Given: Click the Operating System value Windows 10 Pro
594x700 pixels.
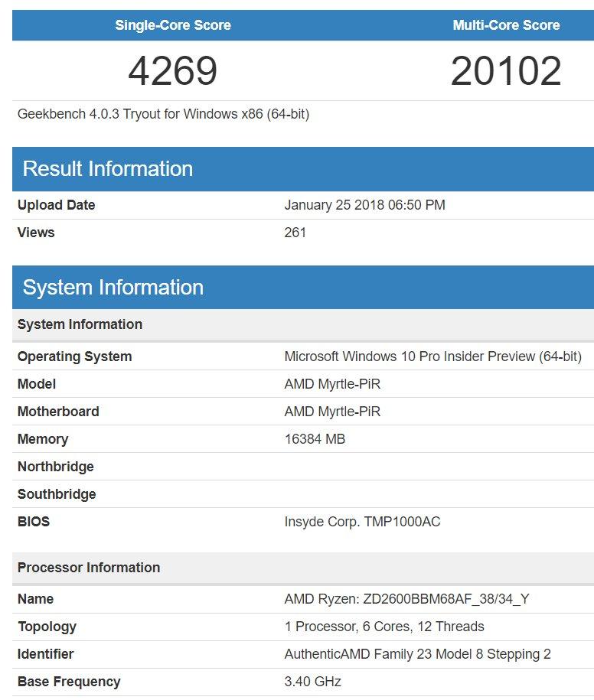Looking at the screenshot, I should point(432,357).
